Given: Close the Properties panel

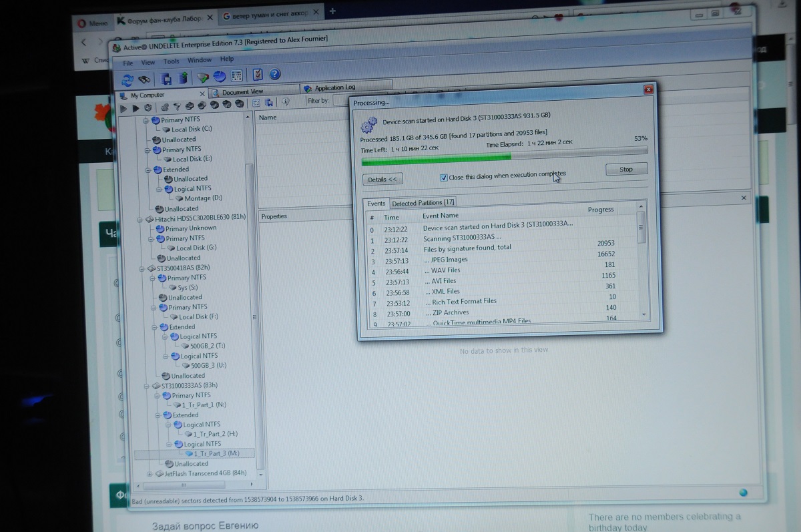Looking at the screenshot, I should pos(744,198).
